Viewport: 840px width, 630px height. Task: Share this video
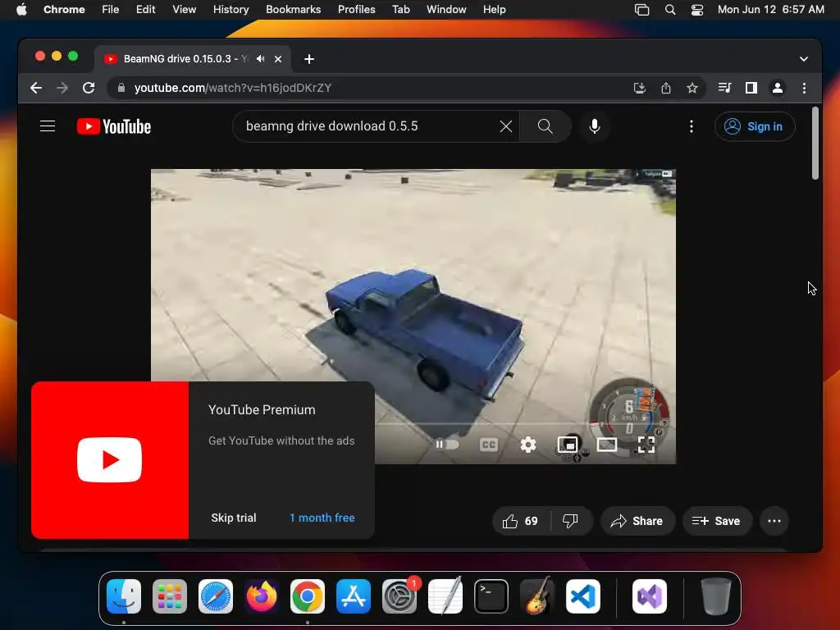(637, 521)
